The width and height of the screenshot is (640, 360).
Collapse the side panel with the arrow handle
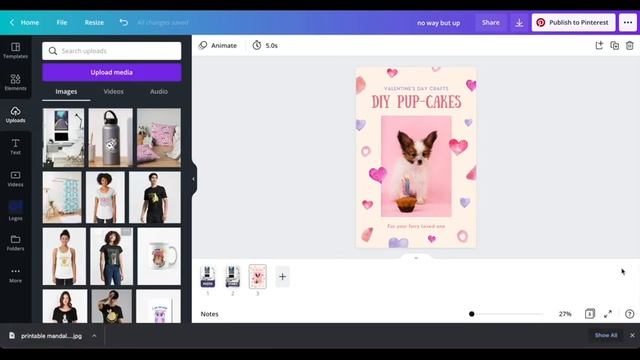(x=193, y=179)
